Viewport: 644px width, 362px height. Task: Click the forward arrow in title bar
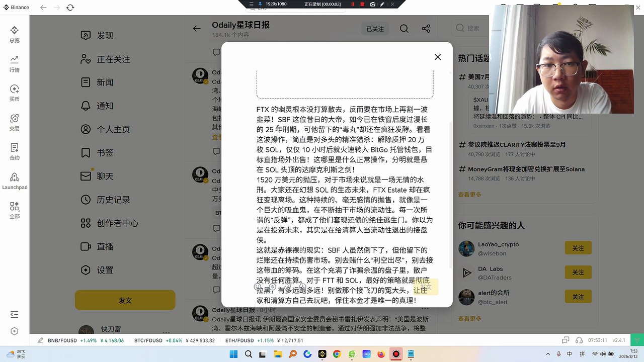(x=56, y=8)
